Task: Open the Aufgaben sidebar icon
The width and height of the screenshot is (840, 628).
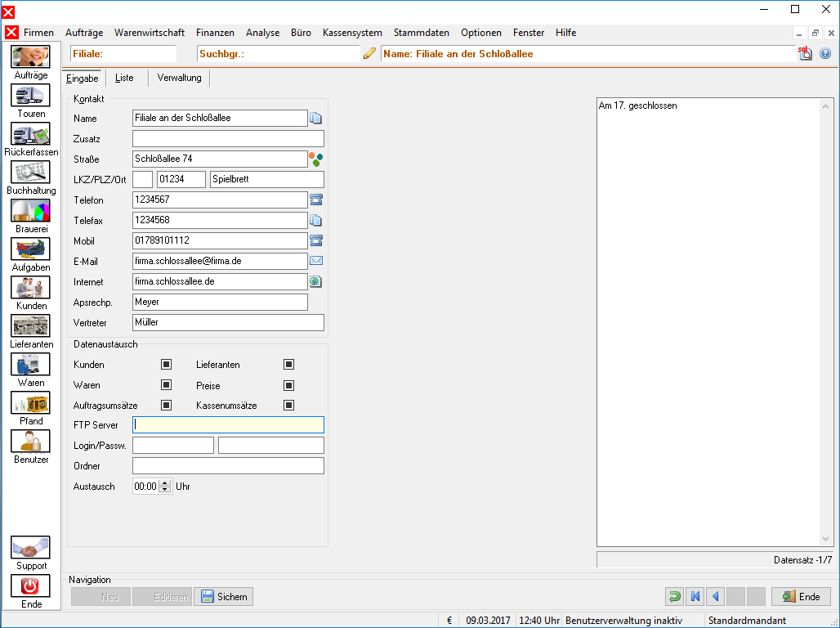Action: coord(30,249)
